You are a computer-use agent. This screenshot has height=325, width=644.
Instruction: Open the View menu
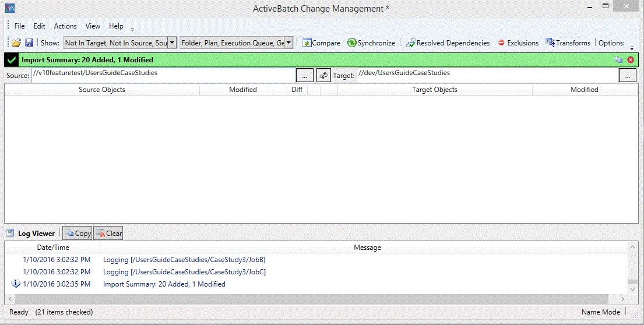coord(93,26)
